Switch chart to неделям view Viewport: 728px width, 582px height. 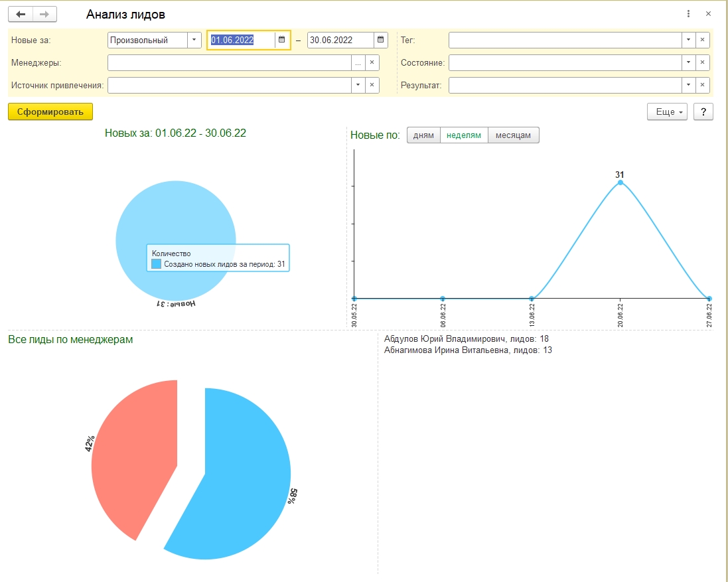click(464, 135)
